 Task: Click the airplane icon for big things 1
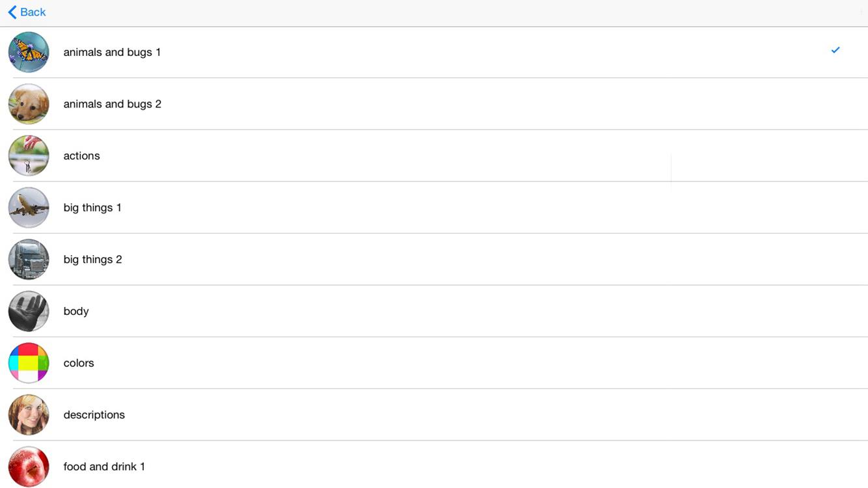tap(29, 208)
